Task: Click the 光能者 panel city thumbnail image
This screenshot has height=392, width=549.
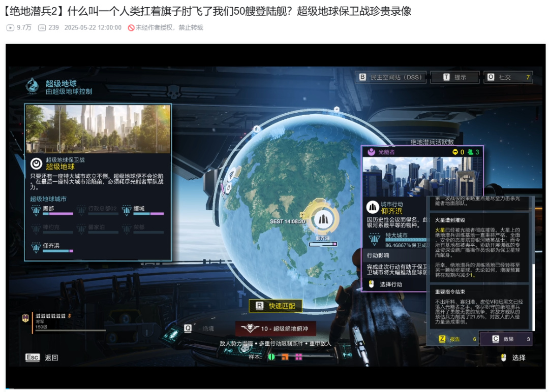Action: [x=422, y=177]
